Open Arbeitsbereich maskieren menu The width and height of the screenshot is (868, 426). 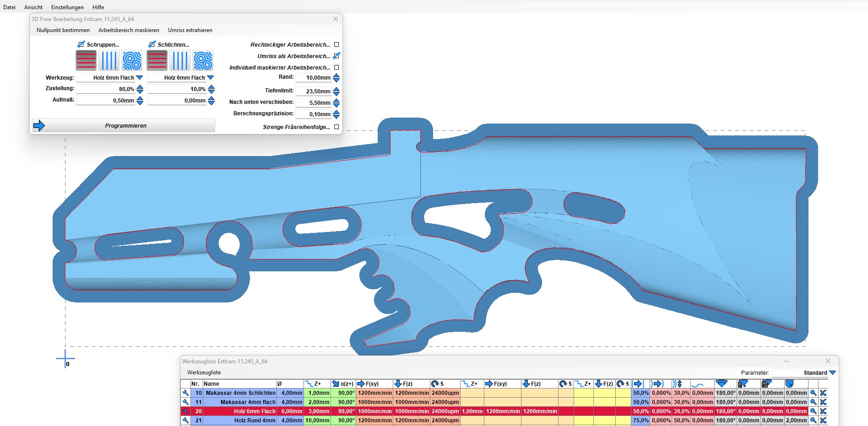[x=129, y=30]
